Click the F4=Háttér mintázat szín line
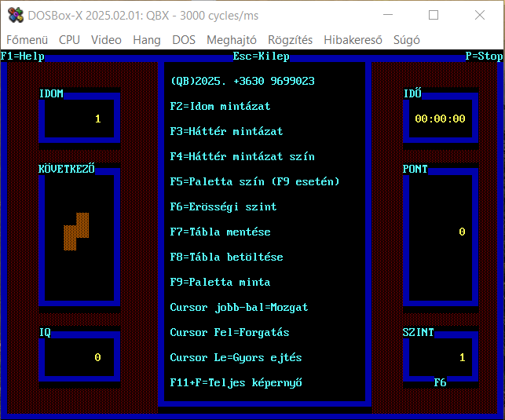Screen dimensions: 505x420 (242, 156)
